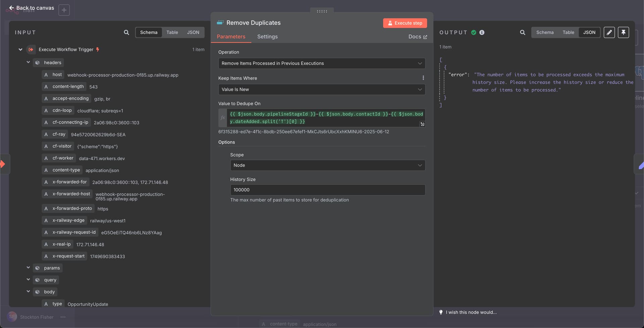644x328 pixels.
Task: Click the lightbulb feedback icon
Action: click(441, 312)
